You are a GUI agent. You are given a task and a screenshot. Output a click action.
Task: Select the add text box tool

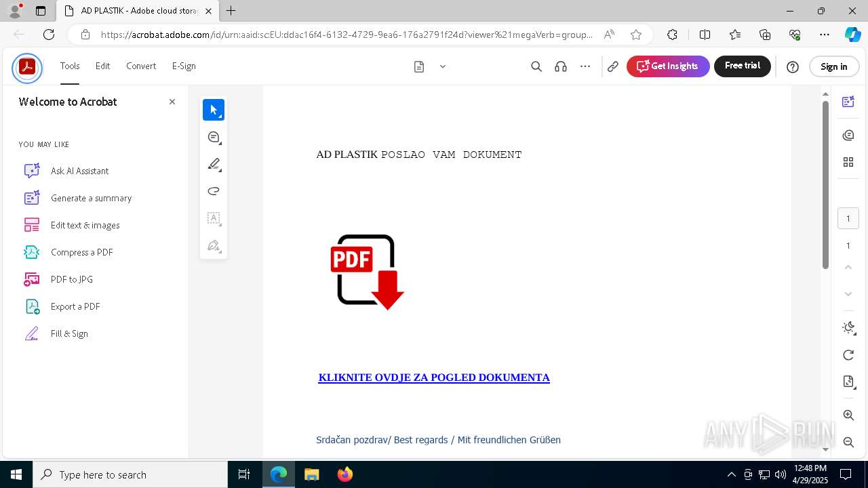tap(214, 218)
